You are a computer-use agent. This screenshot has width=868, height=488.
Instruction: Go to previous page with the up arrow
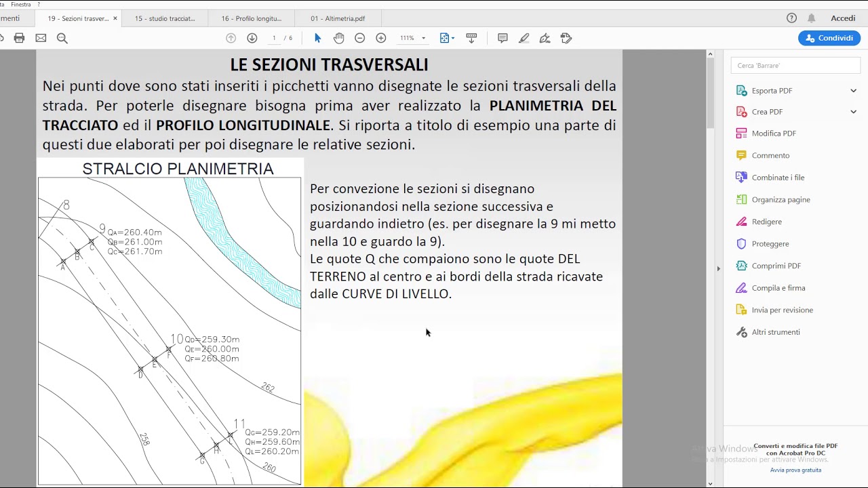pyautogui.click(x=231, y=38)
